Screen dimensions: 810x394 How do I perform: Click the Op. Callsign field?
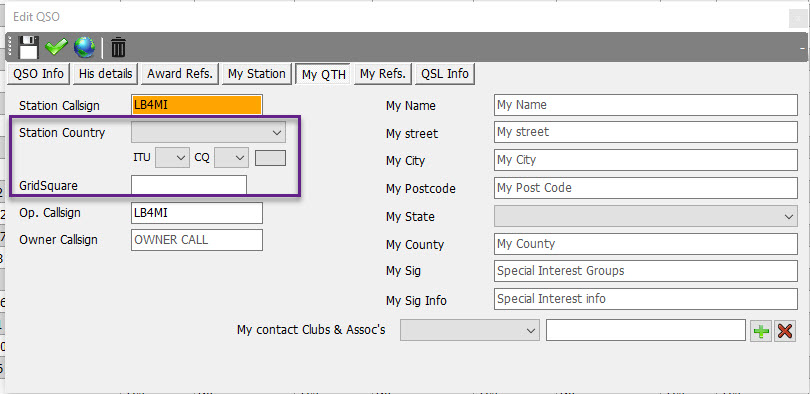pyautogui.click(x=197, y=213)
